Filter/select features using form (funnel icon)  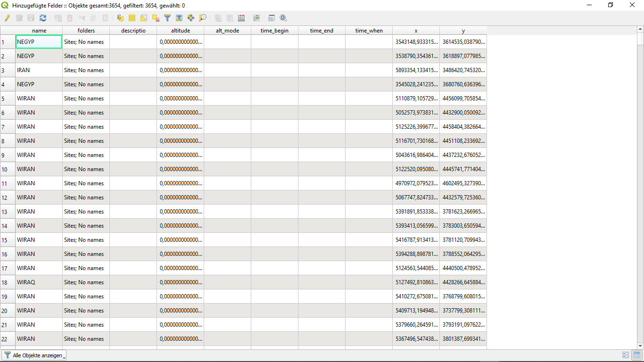(167, 18)
